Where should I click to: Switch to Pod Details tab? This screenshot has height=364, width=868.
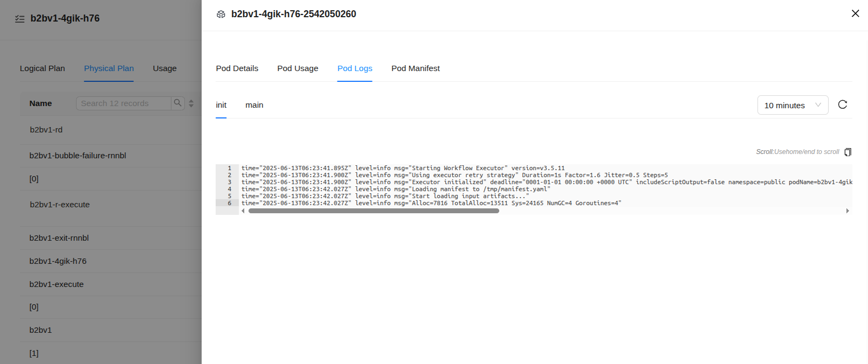click(x=237, y=68)
